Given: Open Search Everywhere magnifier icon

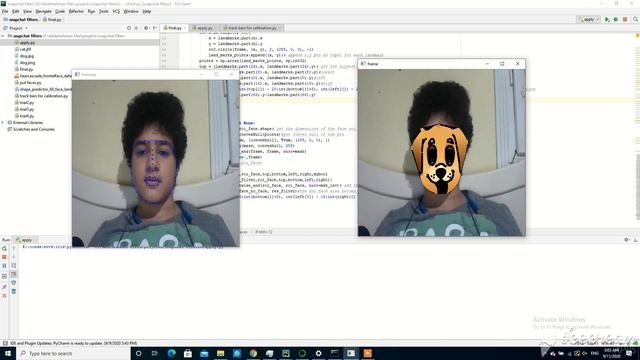Looking at the screenshot, I should (636, 20).
